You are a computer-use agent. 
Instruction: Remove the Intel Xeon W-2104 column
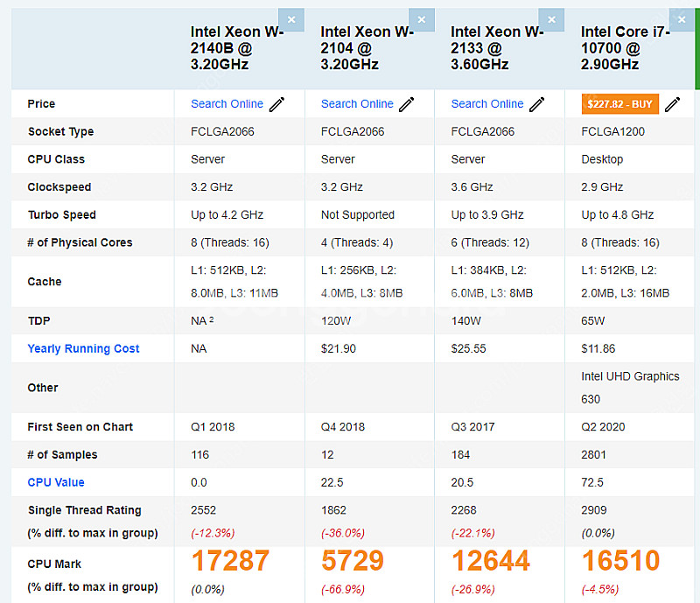pos(422,19)
